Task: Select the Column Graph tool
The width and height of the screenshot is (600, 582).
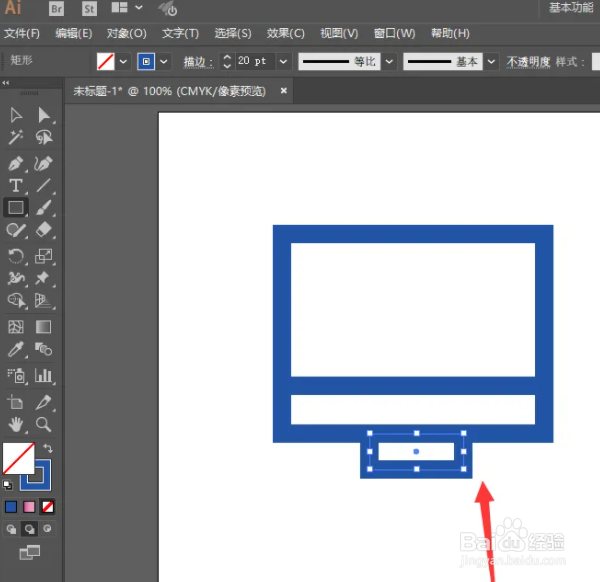Action: (43, 375)
